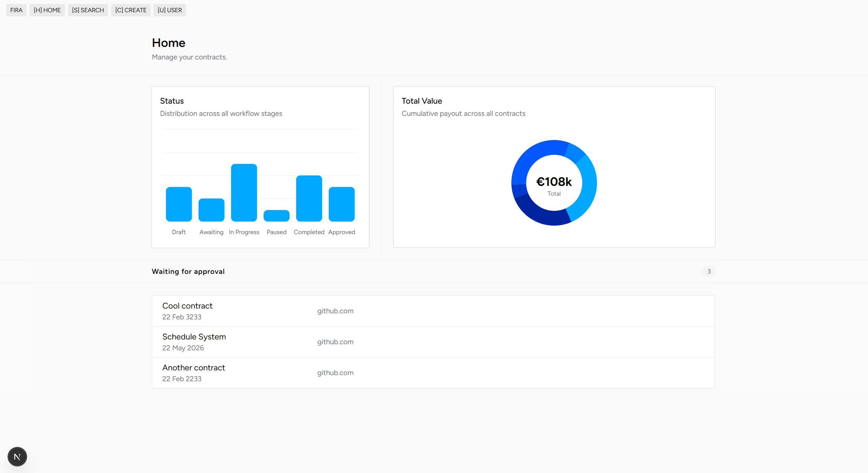Click the Awaiting bar in Status chart
The image size is (868, 473).
pos(211,210)
